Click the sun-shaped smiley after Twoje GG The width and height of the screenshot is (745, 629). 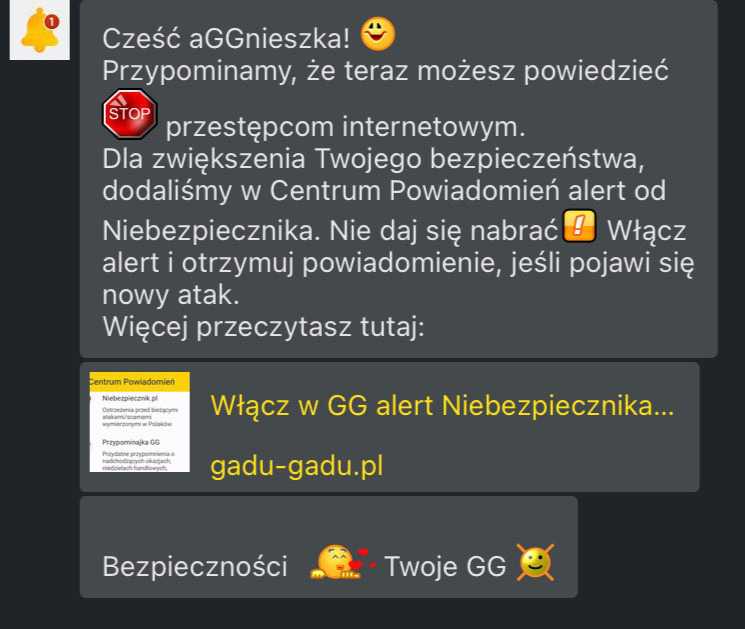535,562
